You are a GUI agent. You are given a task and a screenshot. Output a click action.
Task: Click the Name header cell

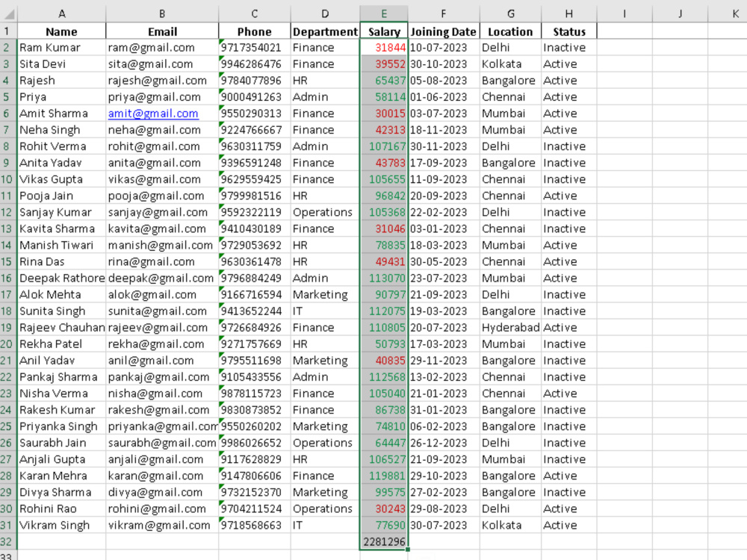pos(61,31)
